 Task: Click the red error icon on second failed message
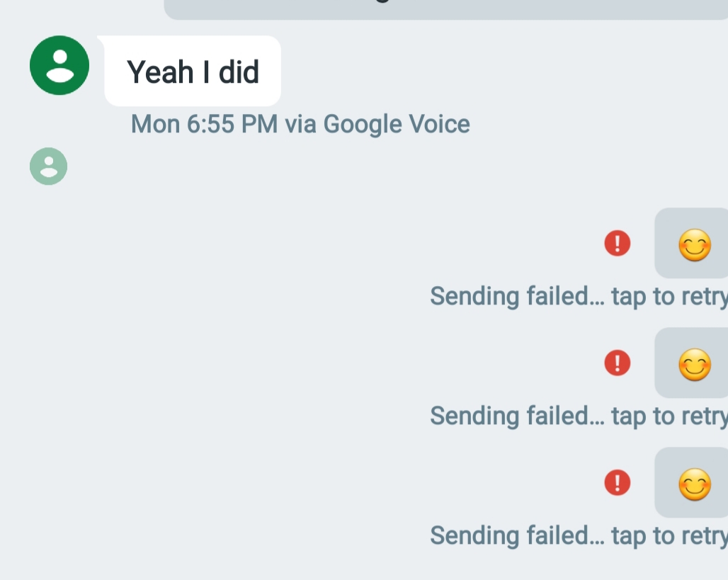(x=618, y=363)
